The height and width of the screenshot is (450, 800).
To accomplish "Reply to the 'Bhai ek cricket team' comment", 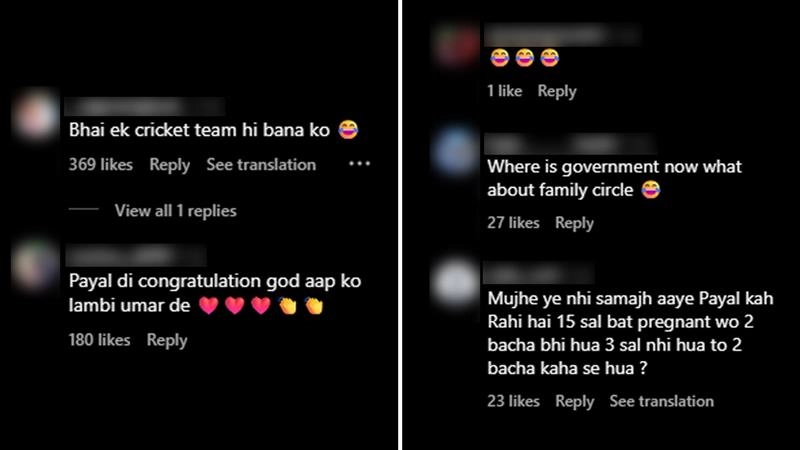I will click(x=169, y=165).
